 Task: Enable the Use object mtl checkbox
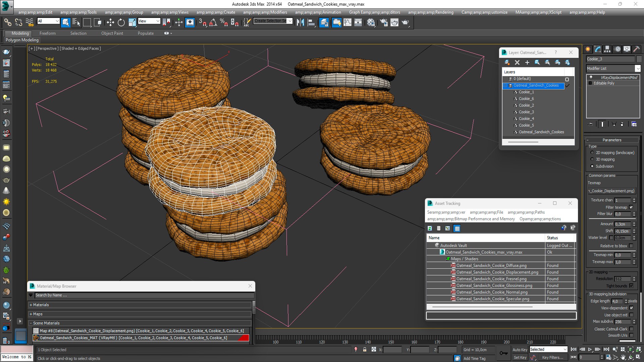(x=631, y=315)
